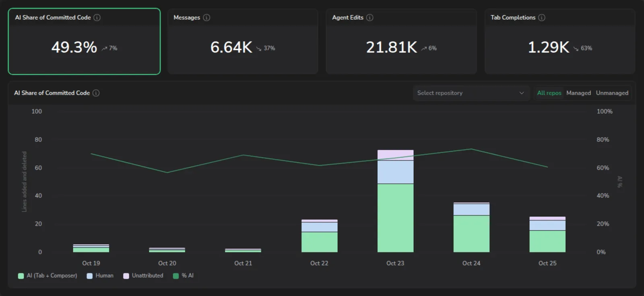
Task: Click info icon next to AI Share card title
Action: pos(97,18)
